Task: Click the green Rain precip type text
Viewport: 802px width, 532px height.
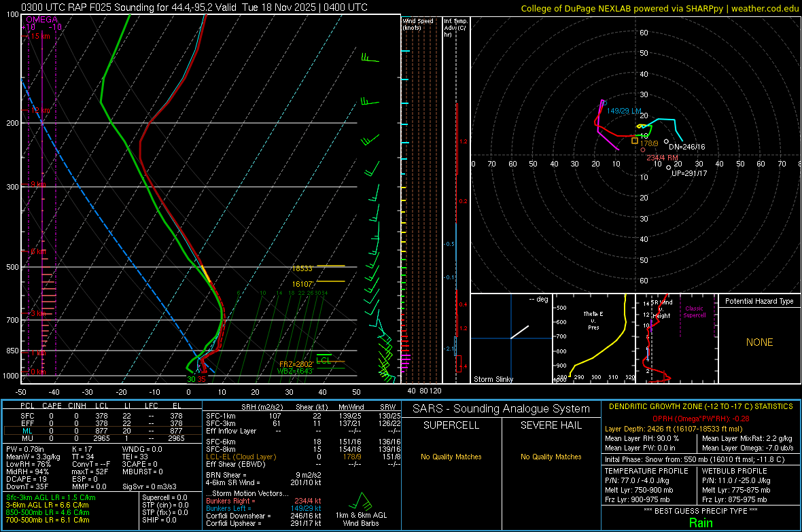Action: tap(701, 523)
